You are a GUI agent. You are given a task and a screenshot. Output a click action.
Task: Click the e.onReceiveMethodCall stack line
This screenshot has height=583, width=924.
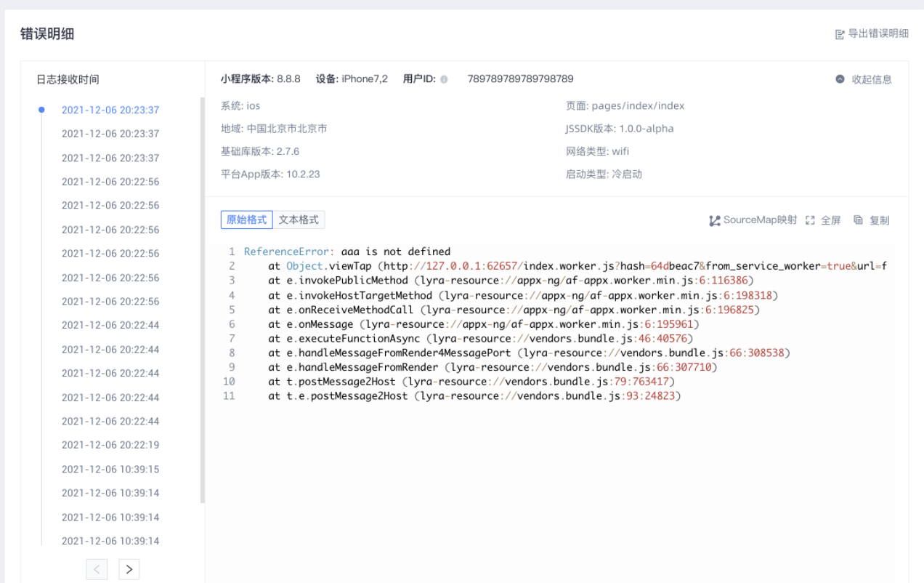click(514, 310)
